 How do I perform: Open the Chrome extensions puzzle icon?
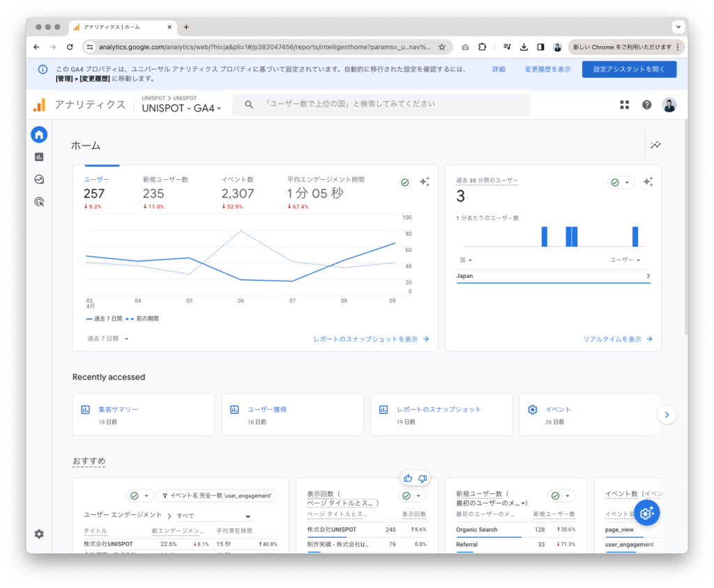pyautogui.click(x=483, y=47)
